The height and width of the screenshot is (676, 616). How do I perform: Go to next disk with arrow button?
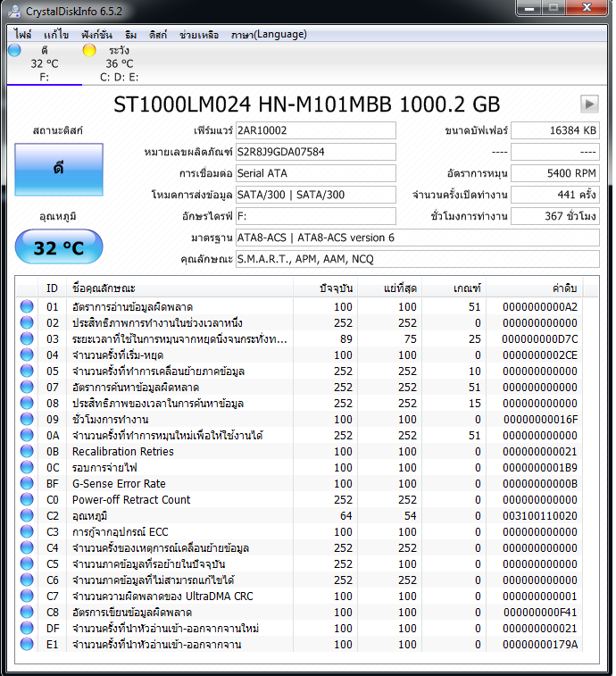click(x=589, y=104)
